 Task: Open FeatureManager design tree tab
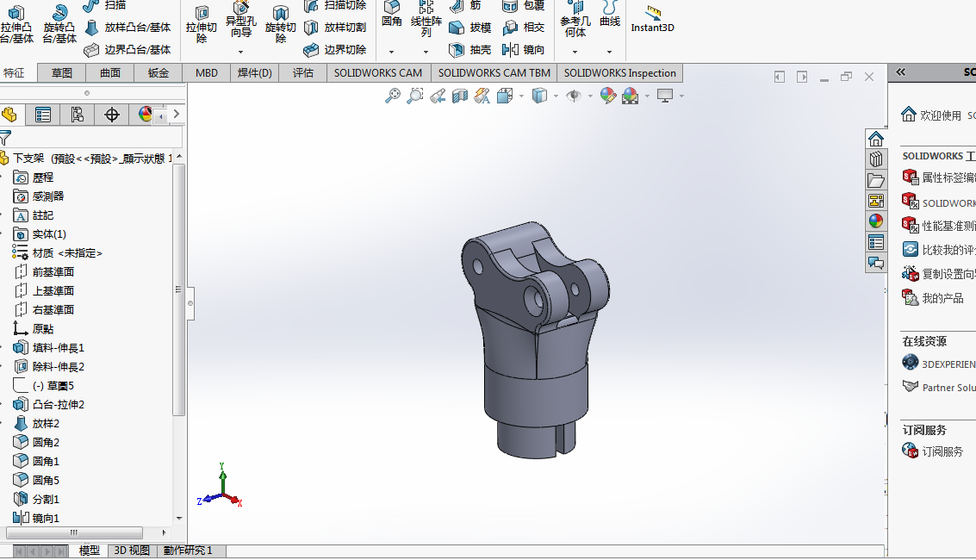(x=9, y=115)
